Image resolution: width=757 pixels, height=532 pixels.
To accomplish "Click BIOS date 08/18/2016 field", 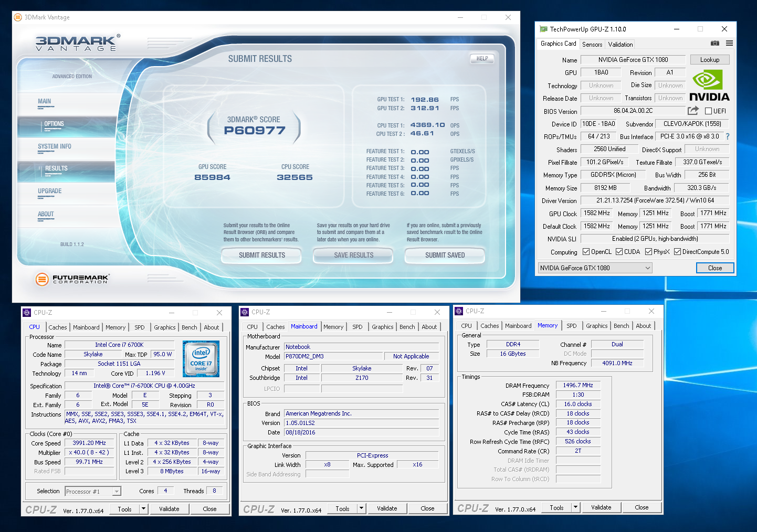I will (361, 432).
